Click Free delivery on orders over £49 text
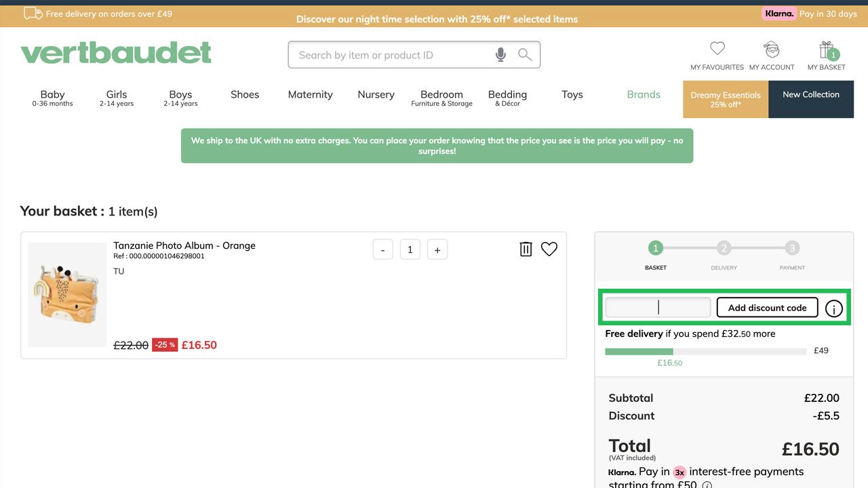Screen dimensions: 868x488 pos(109,14)
